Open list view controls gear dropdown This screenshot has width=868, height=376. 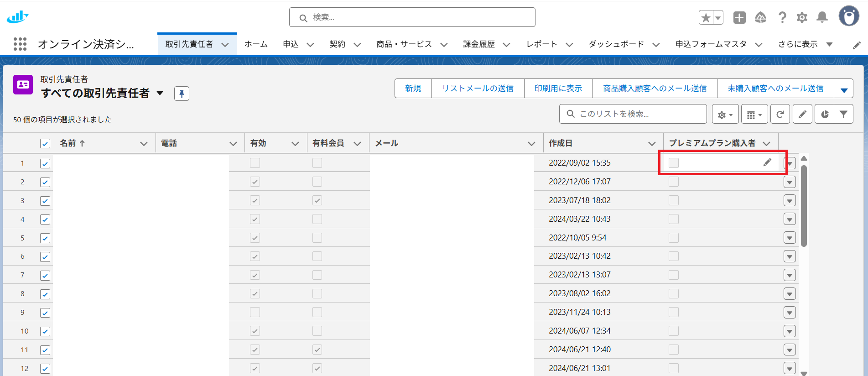(725, 114)
